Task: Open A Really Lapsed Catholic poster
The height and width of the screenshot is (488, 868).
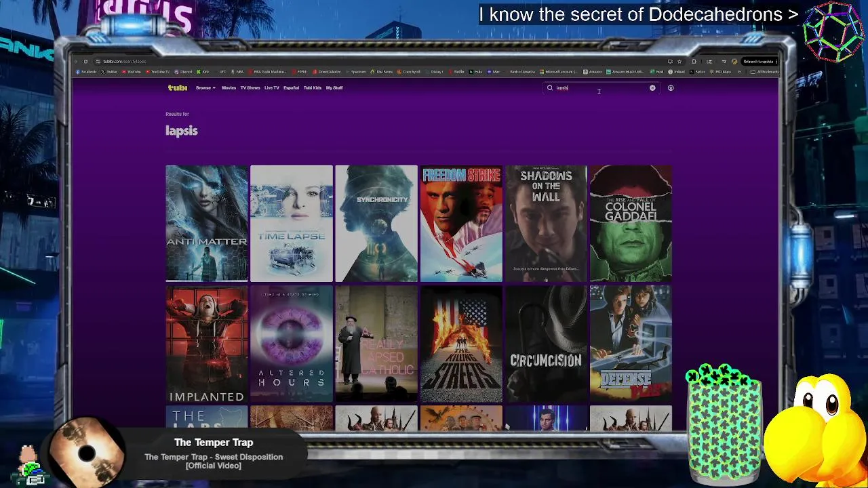Action: [376, 344]
